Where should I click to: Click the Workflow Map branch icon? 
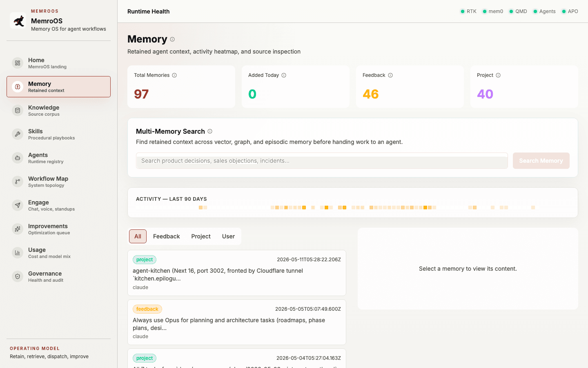(x=18, y=182)
